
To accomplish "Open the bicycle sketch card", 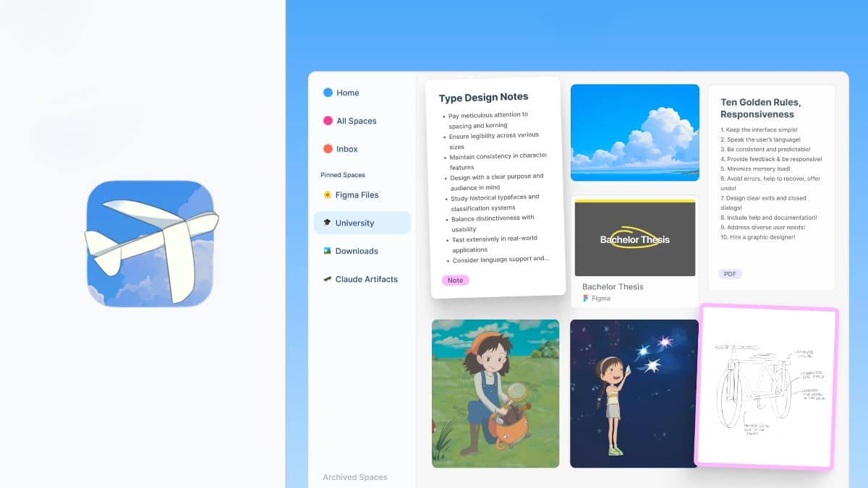I will (x=767, y=387).
